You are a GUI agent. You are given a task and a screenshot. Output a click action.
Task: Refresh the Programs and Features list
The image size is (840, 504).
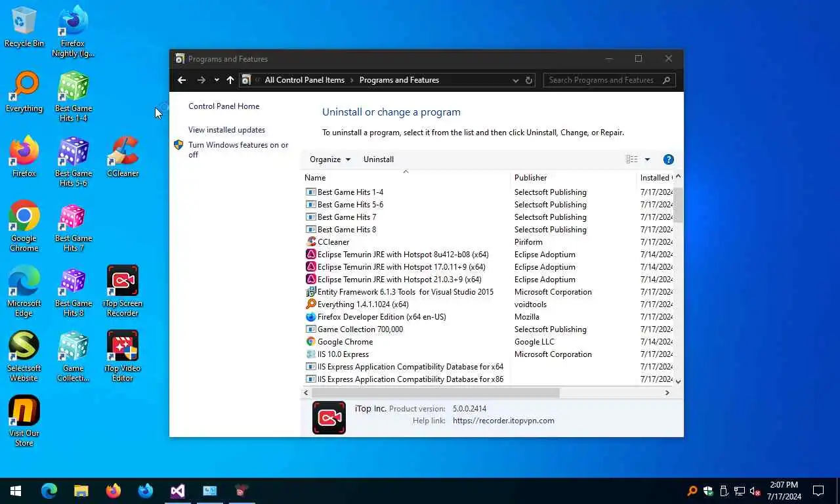(x=529, y=80)
